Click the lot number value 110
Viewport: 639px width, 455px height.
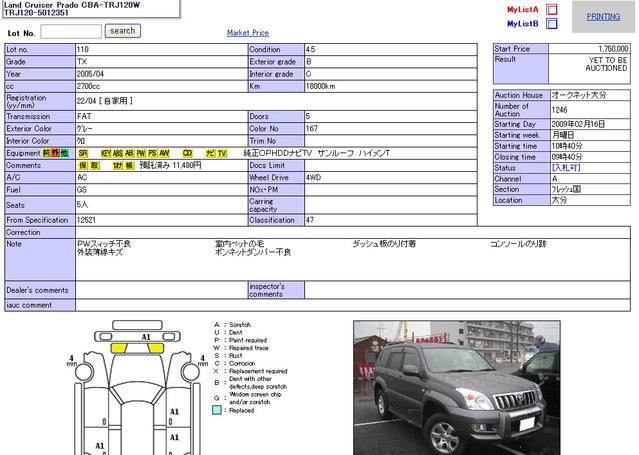coord(82,49)
